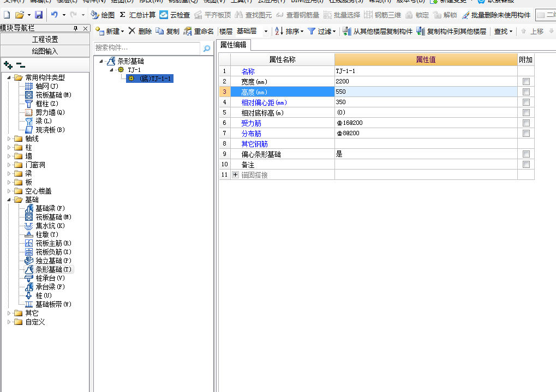
Task: Toggle 受力筋 附加 checkbox
Action: click(x=526, y=123)
